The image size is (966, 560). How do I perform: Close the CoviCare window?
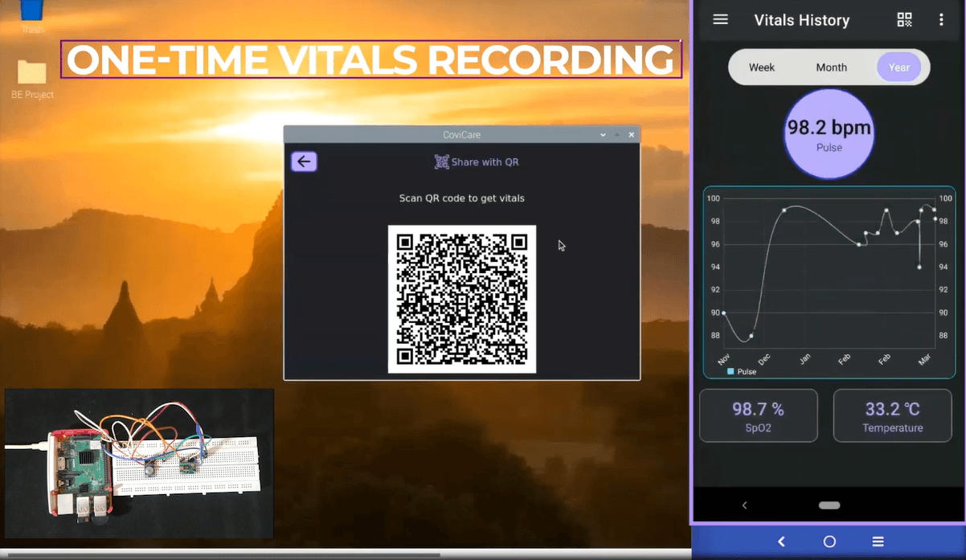click(x=632, y=135)
